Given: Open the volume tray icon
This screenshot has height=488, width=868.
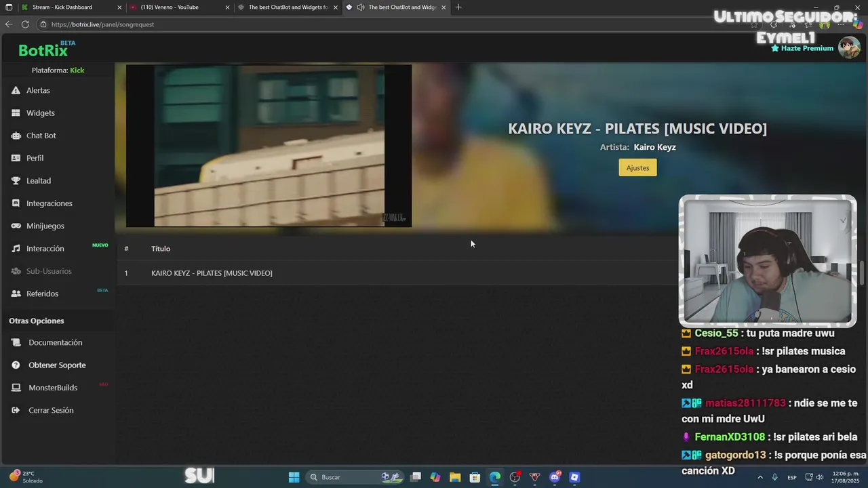Looking at the screenshot, I should [x=819, y=477].
